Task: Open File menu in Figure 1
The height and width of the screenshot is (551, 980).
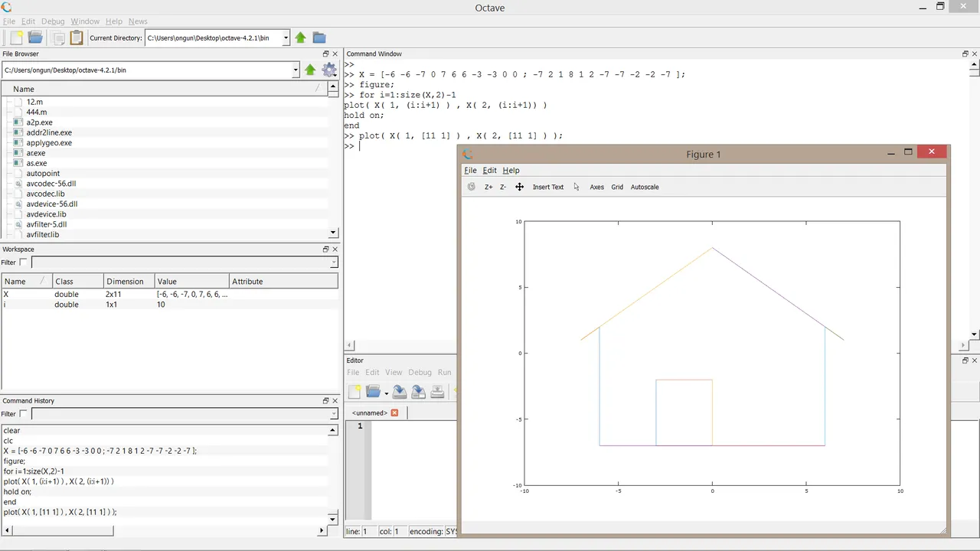Action: [x=470, y=170]
